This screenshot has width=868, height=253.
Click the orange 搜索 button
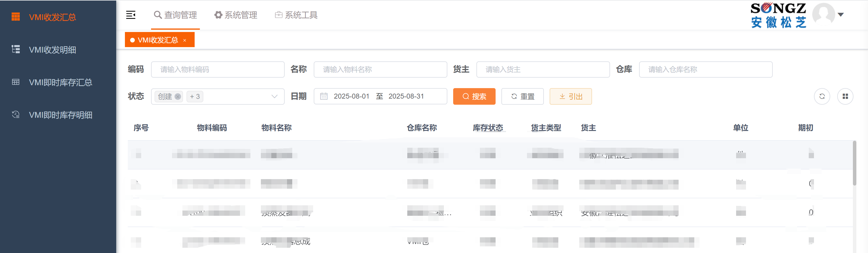(x=474, y=97)
